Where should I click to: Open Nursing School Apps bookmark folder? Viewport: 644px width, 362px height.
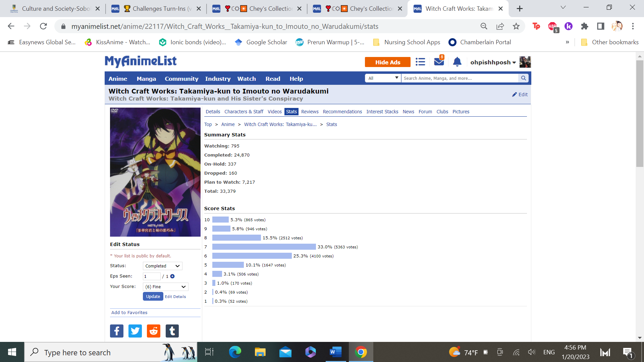(x=407, y=42)
